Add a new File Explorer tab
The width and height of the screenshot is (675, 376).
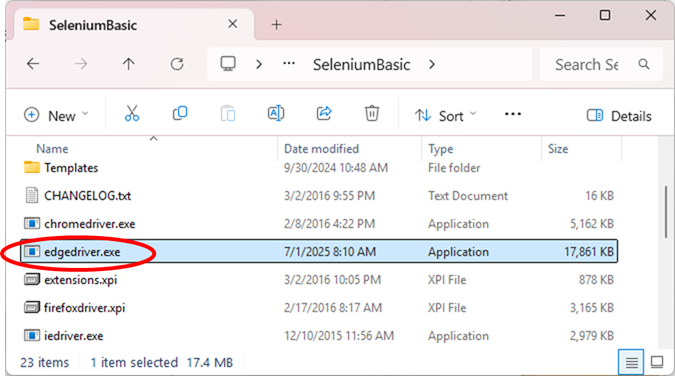point(276,25)
